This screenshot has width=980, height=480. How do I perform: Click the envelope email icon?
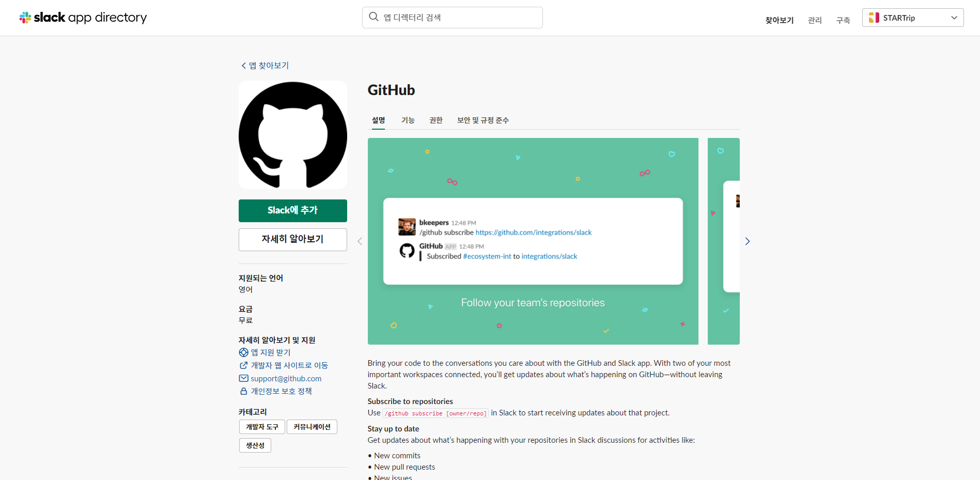(244, 378)
